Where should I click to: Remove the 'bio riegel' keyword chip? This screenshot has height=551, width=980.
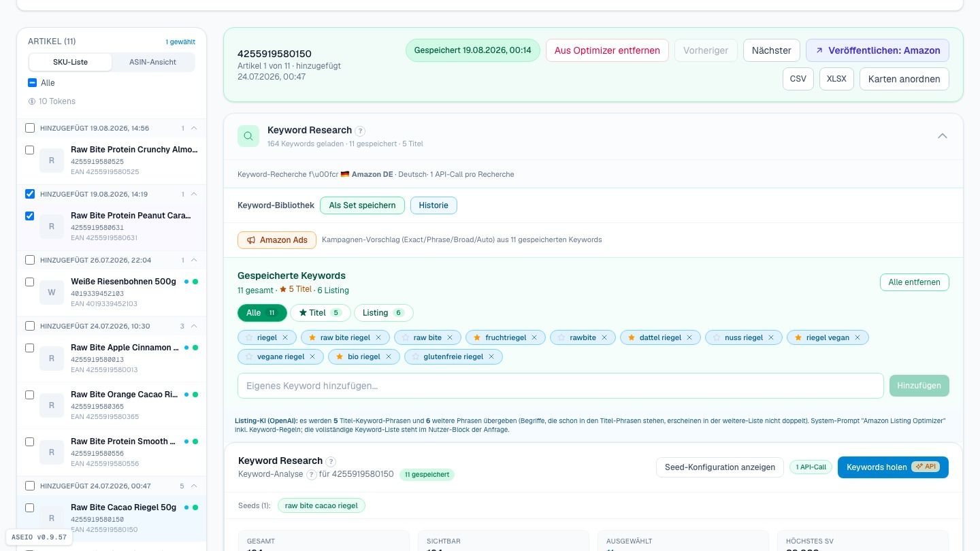pos(389,356)
